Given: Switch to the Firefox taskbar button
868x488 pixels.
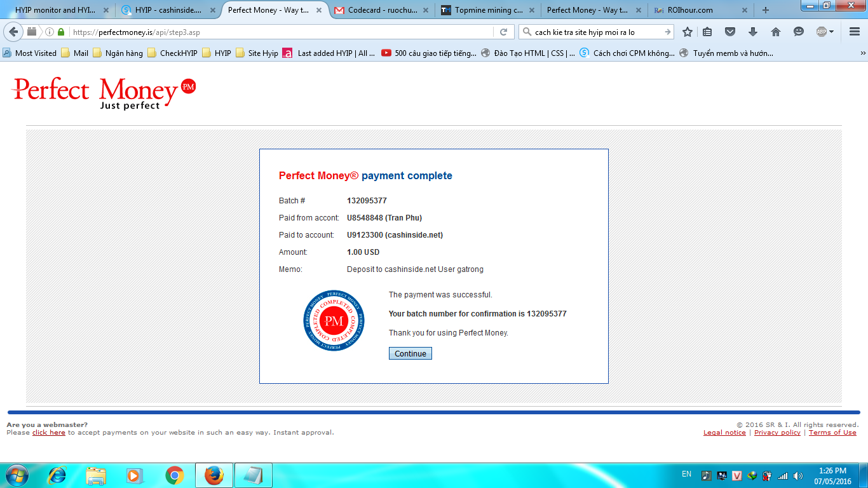Looking at the screenshot, I should click(214, 475).
